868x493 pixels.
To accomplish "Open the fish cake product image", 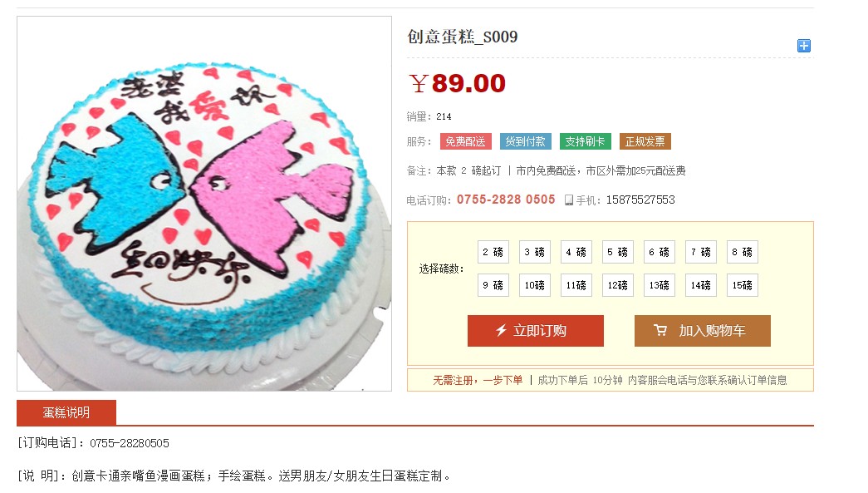I will 204,204.
